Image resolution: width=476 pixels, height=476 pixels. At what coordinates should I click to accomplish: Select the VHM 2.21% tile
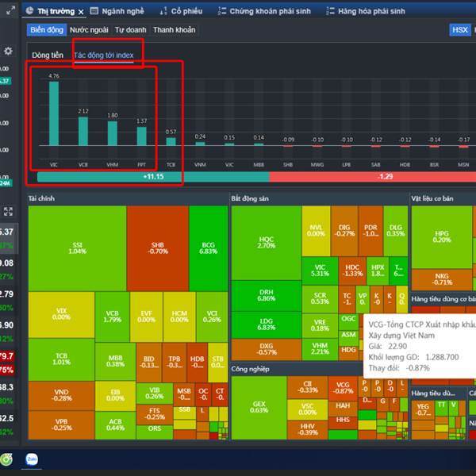point(320,349)
